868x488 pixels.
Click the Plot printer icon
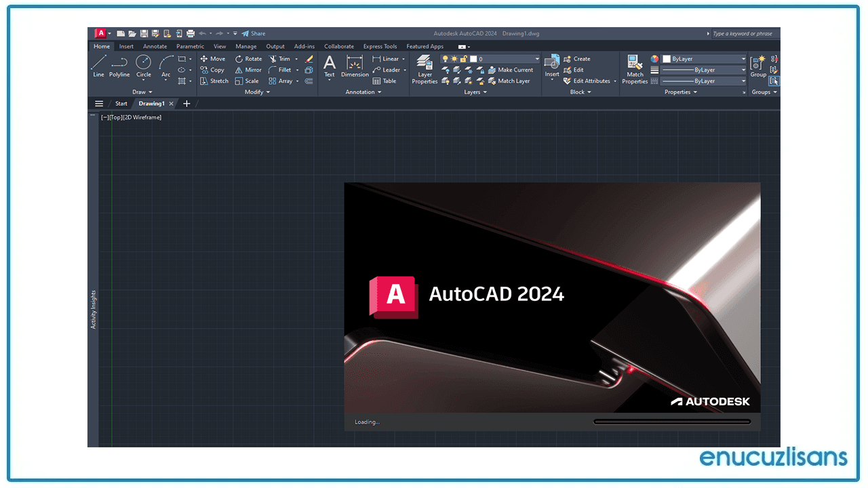(x=191, y=33)
